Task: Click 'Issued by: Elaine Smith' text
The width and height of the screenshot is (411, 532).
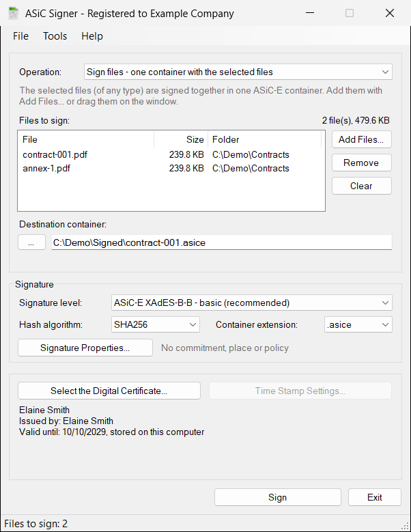Action: pyautogui.click(x=66, y=421)
